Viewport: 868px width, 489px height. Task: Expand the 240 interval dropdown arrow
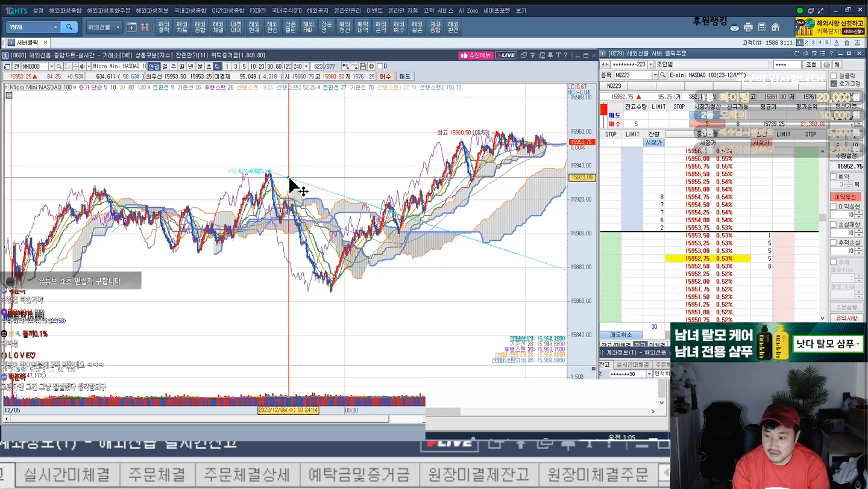(306, 66)
